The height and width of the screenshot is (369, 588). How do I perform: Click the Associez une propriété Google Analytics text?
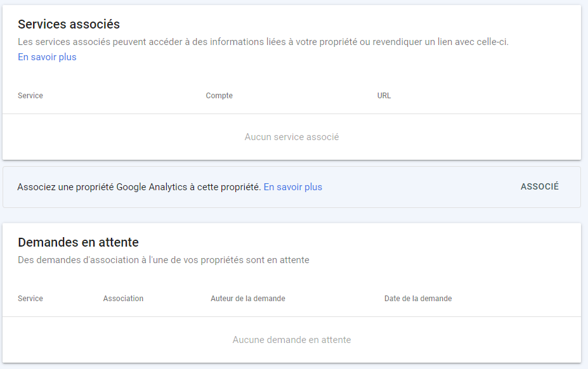(139, 187)
